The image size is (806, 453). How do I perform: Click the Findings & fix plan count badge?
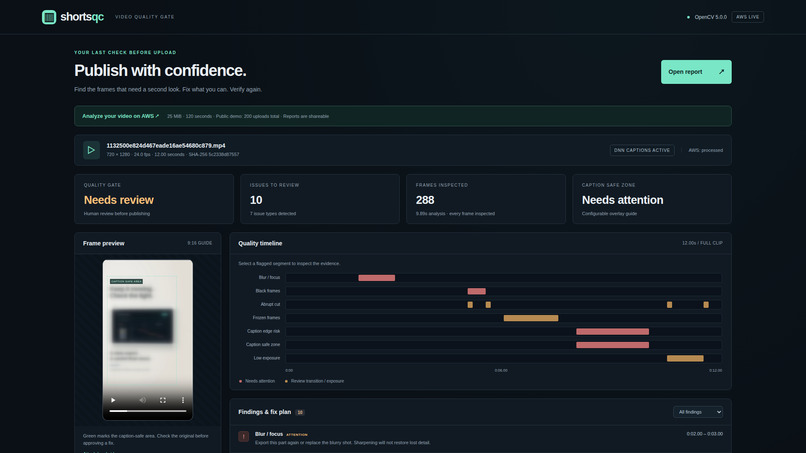(300, 412)
